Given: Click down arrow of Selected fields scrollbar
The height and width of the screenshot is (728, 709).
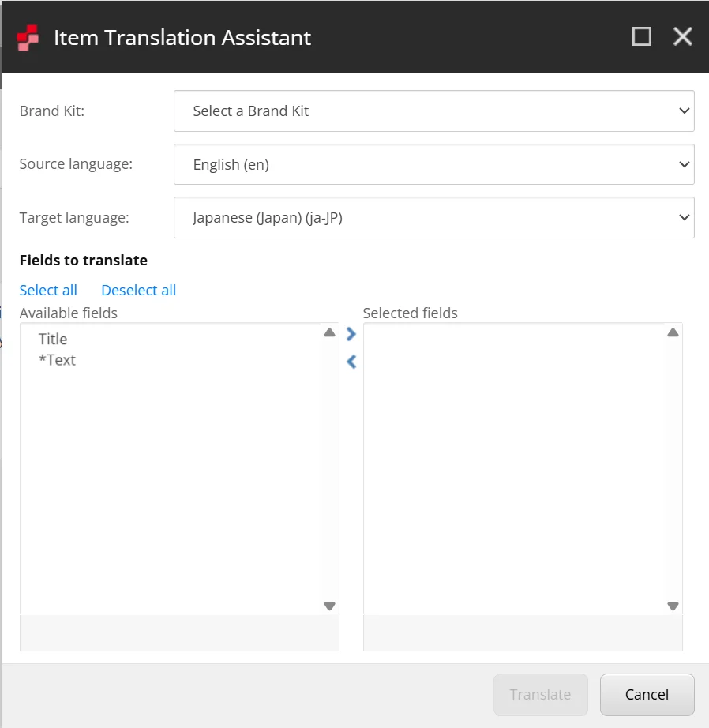Looking at the screenshot, I should click(x=673, y=606).
